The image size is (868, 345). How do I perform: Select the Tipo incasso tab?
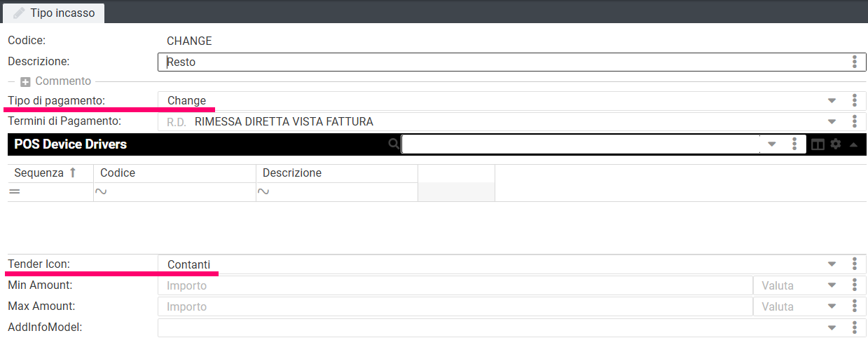(x=53, y=13)
